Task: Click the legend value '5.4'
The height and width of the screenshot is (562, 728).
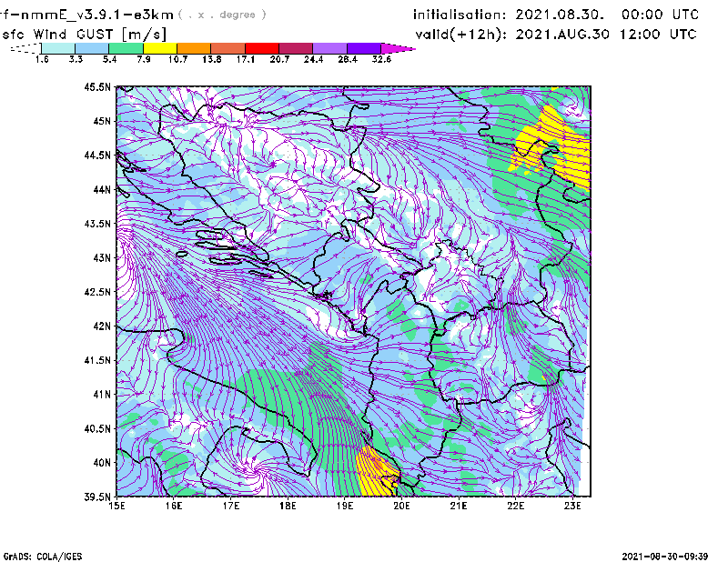Action: (x=109, y=59)
